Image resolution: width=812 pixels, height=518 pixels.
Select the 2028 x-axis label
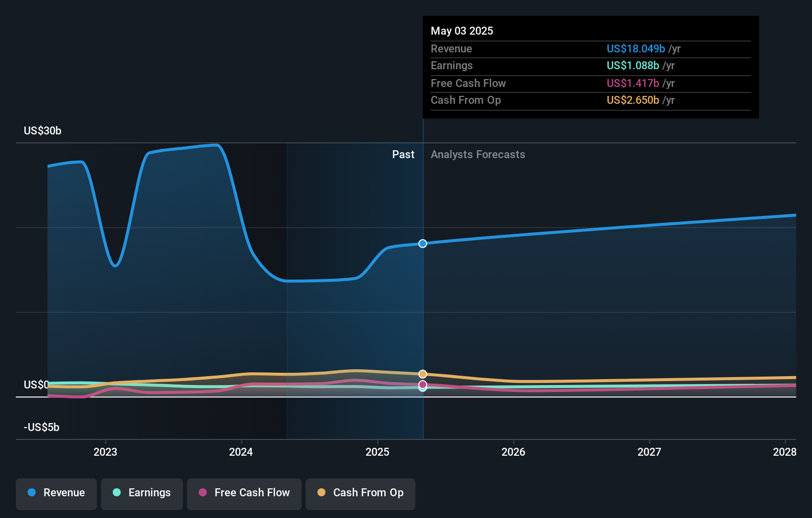785,452
